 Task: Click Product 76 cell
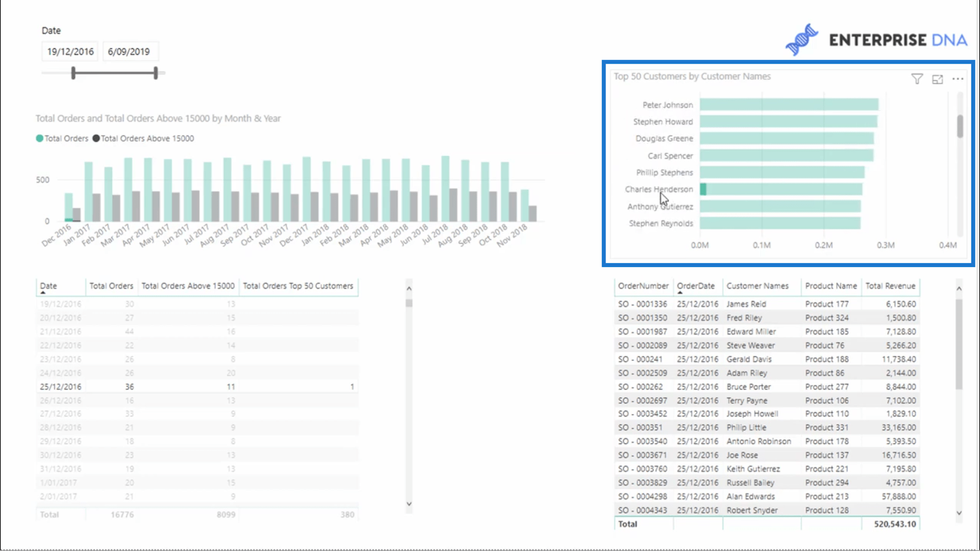pyautogui.click(x=824, y=345)
